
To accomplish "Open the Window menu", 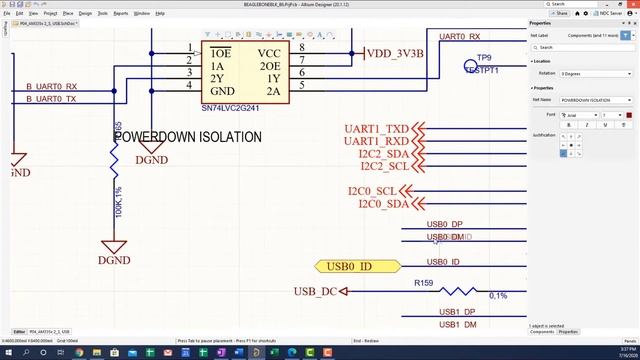I will click(x=142, y=13).
